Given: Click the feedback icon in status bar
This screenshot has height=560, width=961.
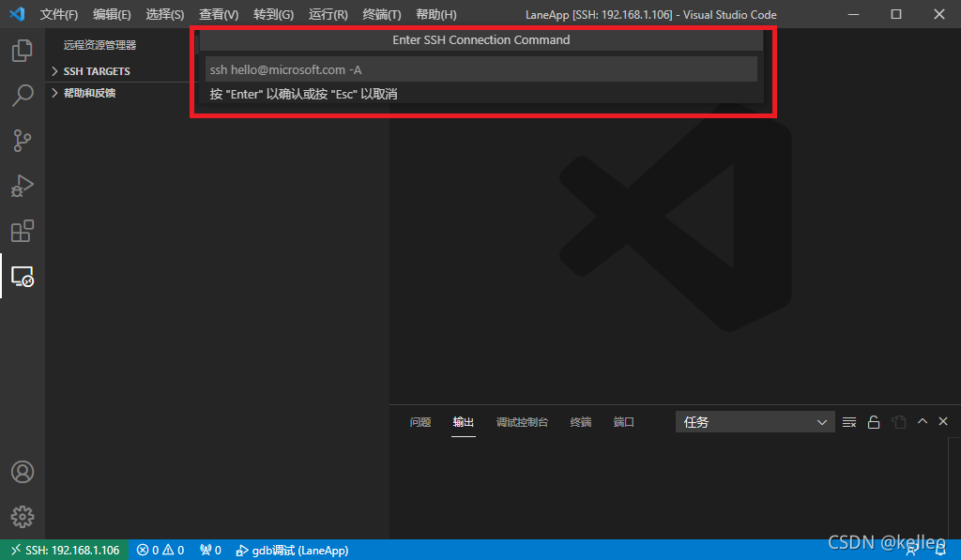Looking at the screenshot, I should [912, 551].
